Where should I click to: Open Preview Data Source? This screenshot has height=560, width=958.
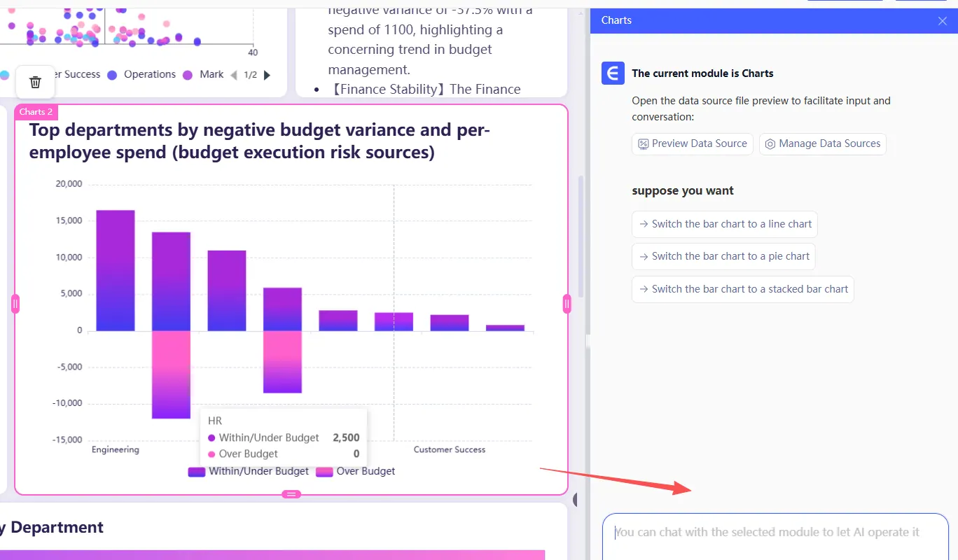(x=693, y=143)
